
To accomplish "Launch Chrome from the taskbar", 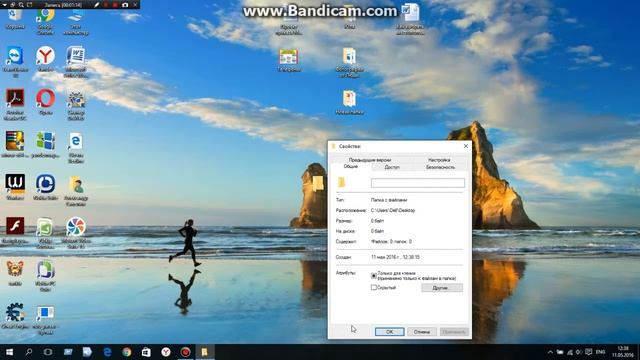I will pyautogui.click(x=127, y=352).
